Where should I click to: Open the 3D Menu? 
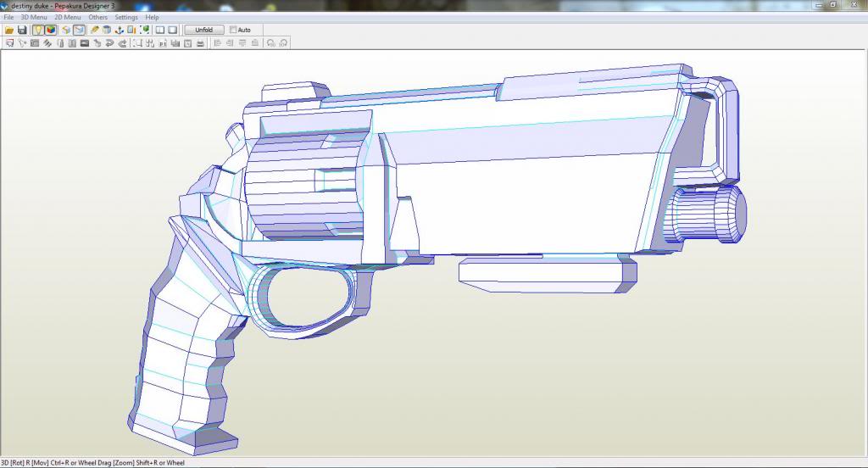tap(34, 17)
